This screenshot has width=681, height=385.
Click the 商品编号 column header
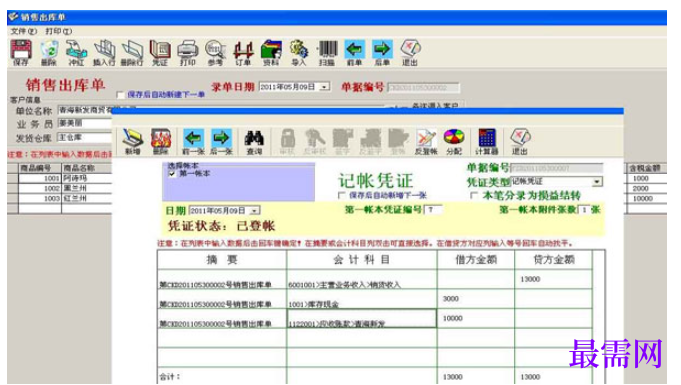40,168
